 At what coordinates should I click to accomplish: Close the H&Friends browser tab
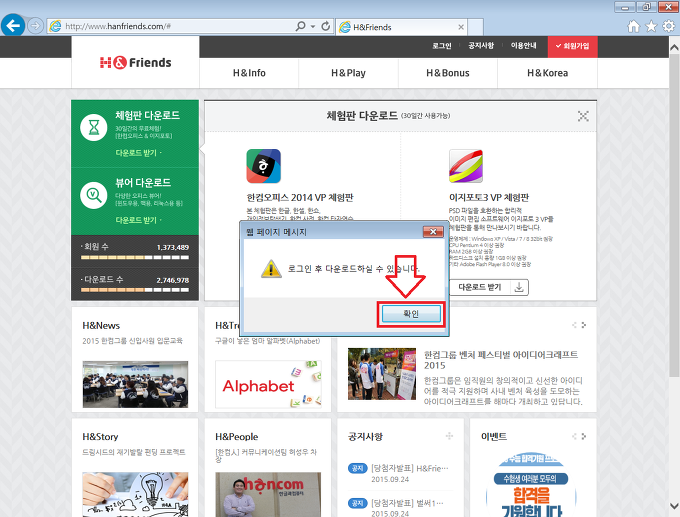461,27
